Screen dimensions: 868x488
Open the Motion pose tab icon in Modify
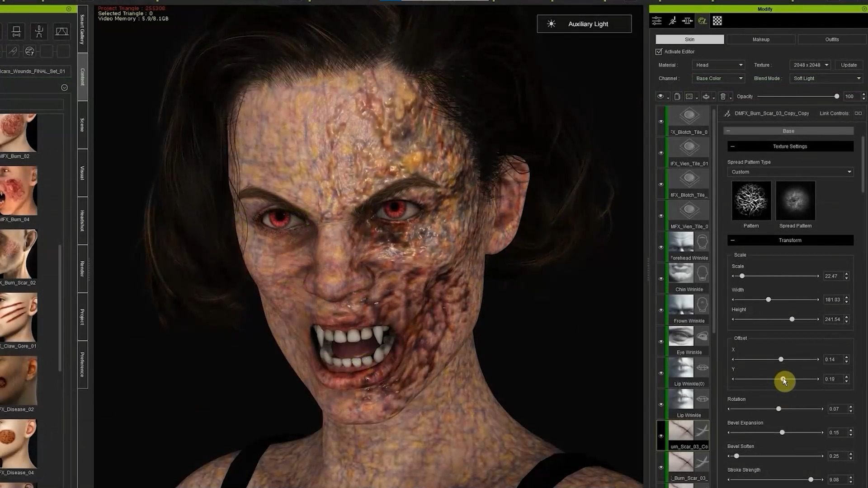pyautogui.click(x=672, y=21)
